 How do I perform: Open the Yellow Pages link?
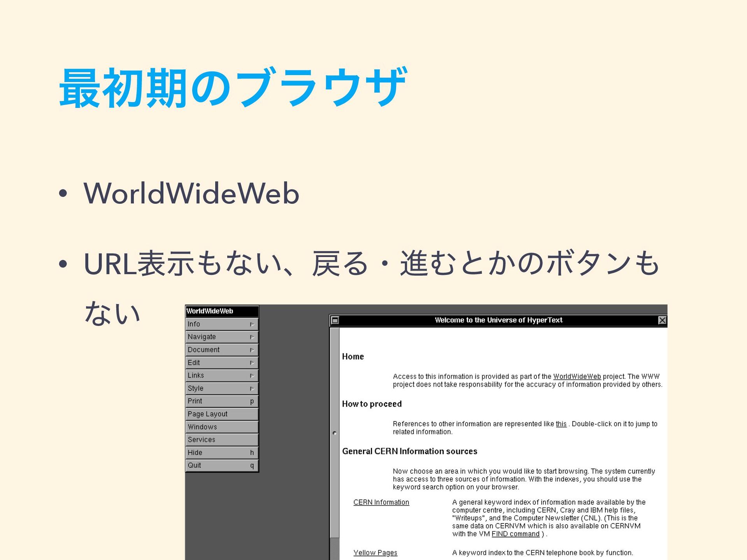click(x=375, y=553)
